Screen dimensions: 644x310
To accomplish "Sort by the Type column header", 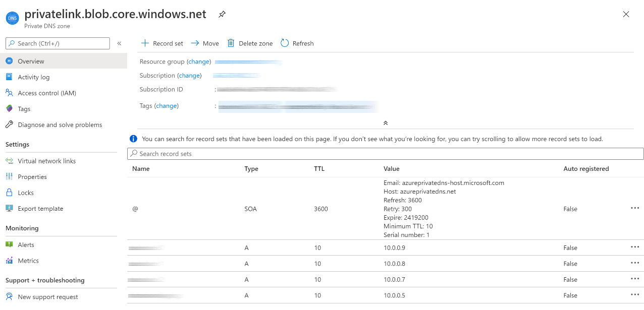I will coord(251,169).
